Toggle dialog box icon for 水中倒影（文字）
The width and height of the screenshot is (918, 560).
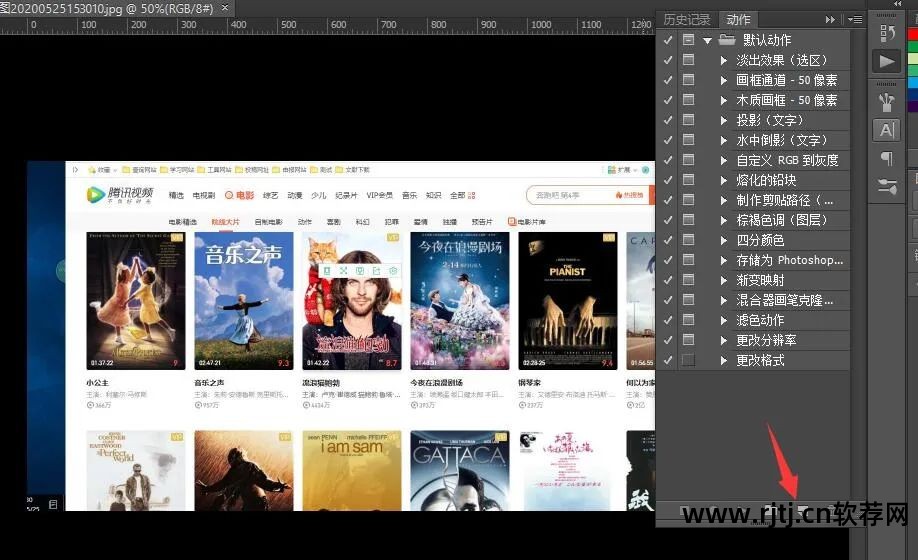pyautogui.click(x=688, y=140)
